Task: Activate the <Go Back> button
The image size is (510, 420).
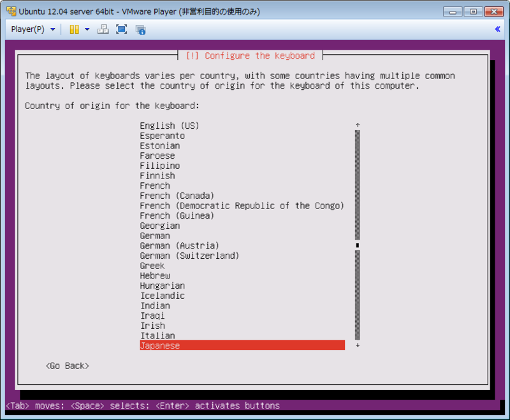Action: coord(68,366)
